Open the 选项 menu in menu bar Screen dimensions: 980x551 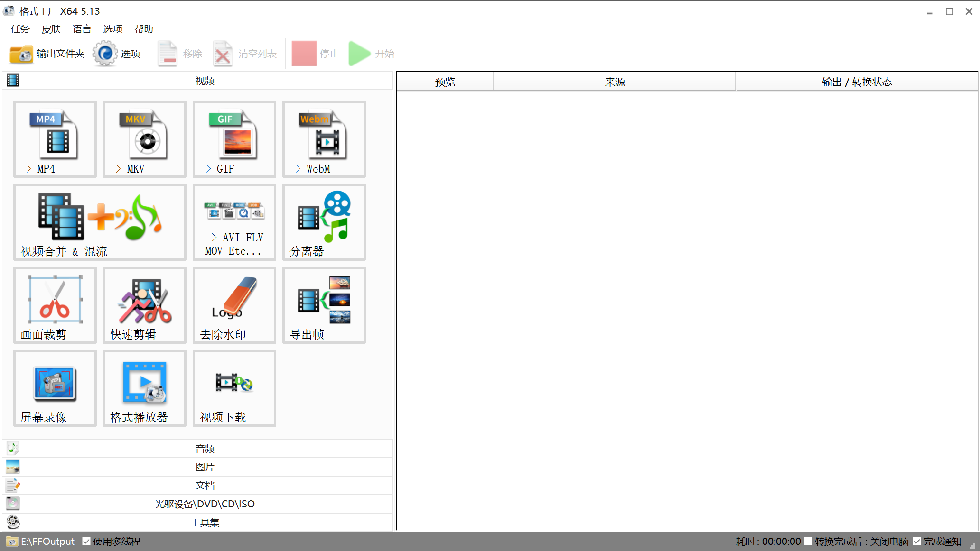113,29
